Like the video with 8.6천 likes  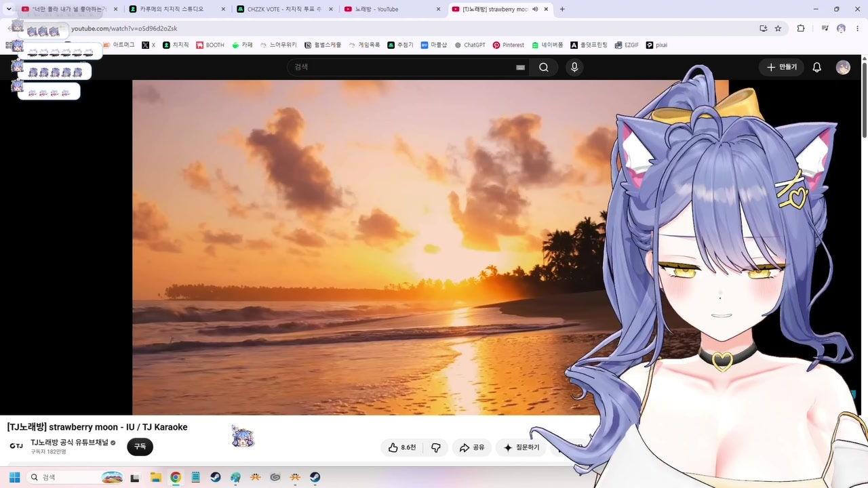pos(402,447)
